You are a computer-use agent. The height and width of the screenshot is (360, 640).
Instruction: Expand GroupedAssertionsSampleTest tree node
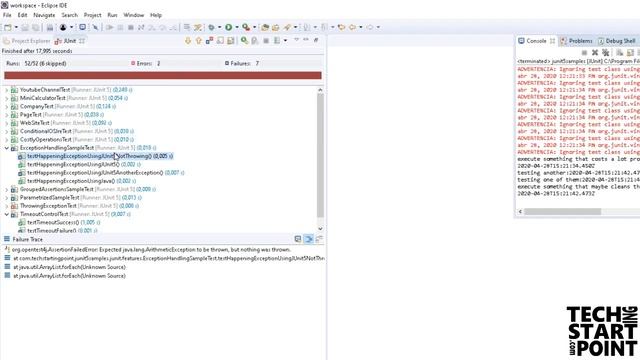click(x=7, y=189)
